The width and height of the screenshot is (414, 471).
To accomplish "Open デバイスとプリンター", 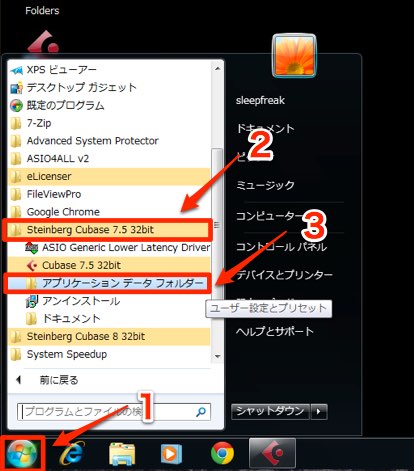I will pyautogui.click(x=284, y=275).
